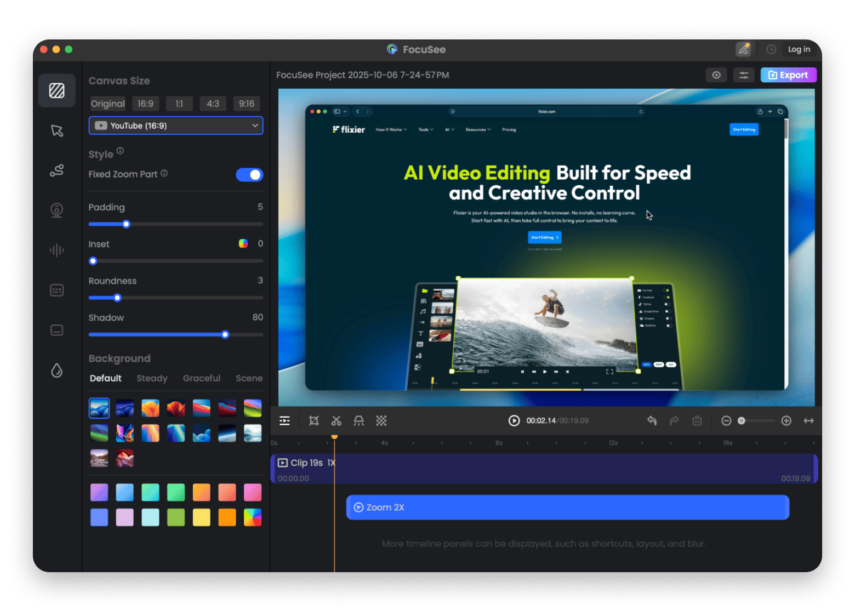Click the crop tool in timeline toolbar

coord(314,421)
